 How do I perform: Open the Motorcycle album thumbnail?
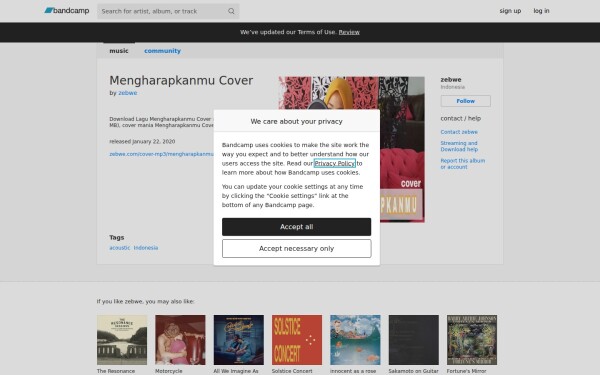(x=180, y=340)
